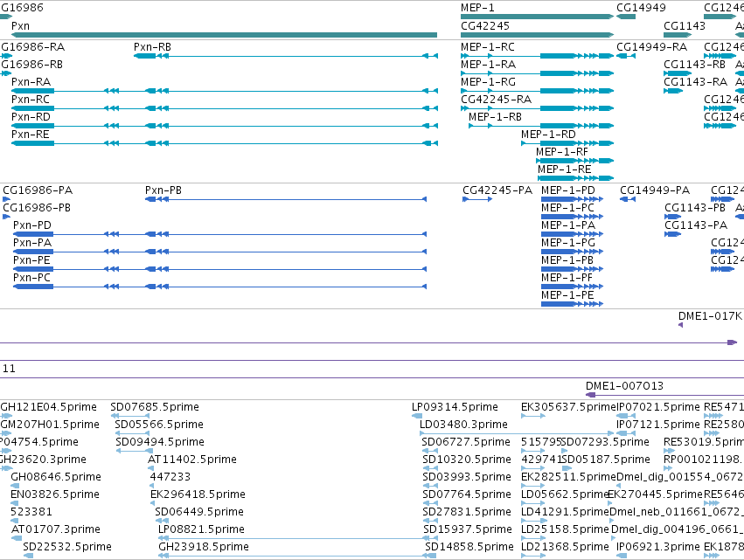
Task: Click the MEP-1-RB transcript label
Action: (496, 117)
